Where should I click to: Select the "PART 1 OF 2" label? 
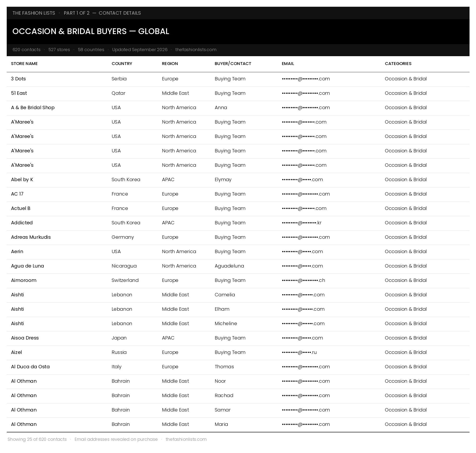point(76,13)
